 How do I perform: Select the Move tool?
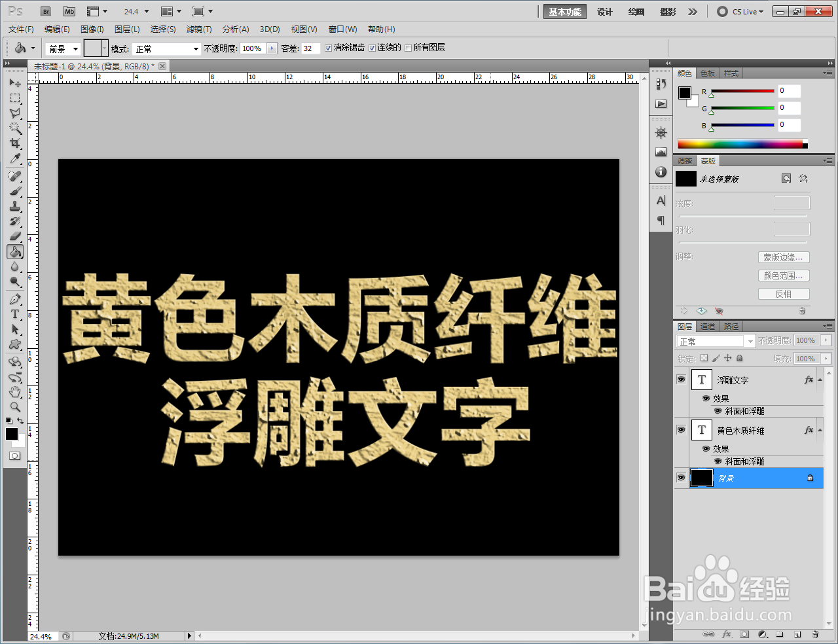(x=15, y=83)
